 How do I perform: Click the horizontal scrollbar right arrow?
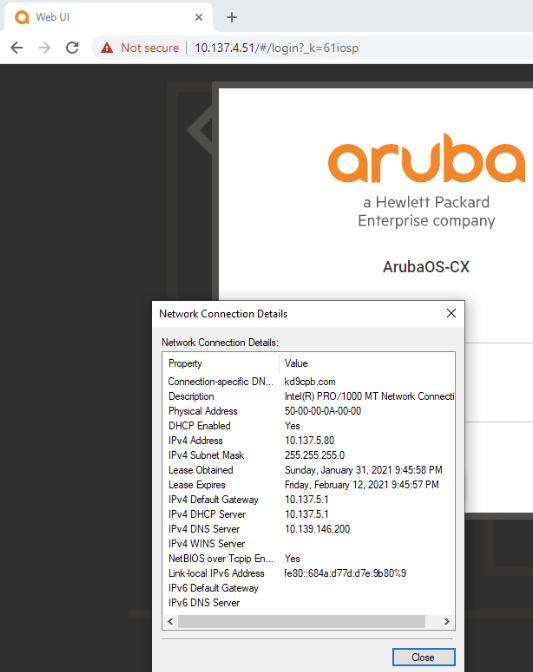click(x=447, y=621)
